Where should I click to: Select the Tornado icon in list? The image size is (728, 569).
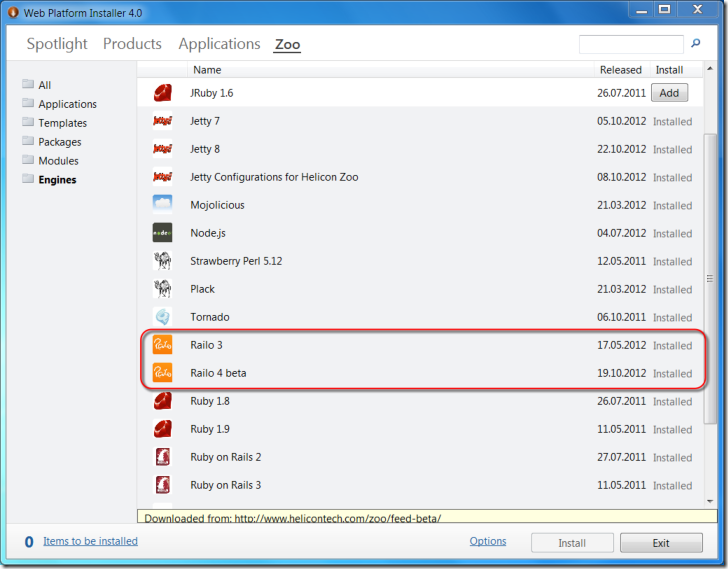click(x=162, y=317)
